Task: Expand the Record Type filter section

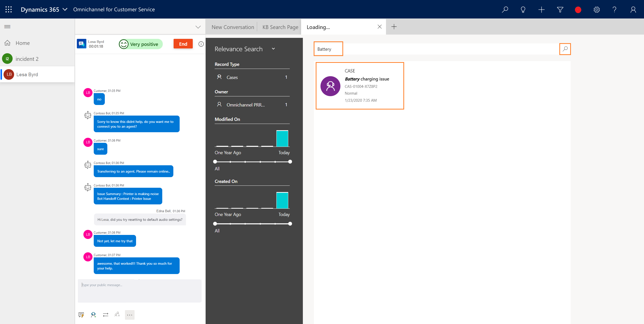Action: (227, 64)
